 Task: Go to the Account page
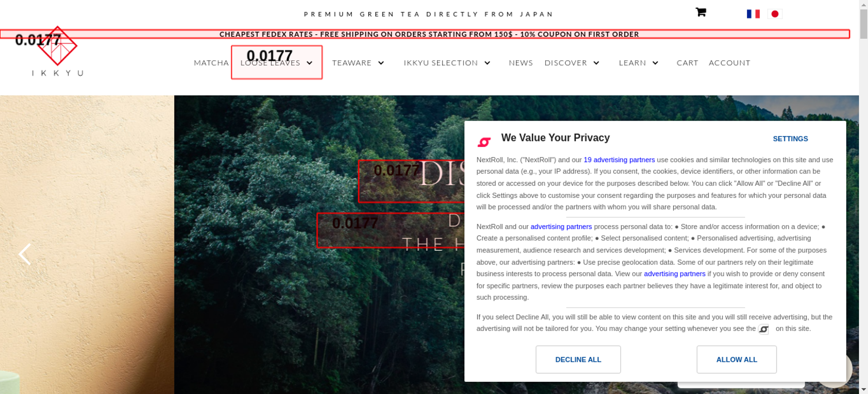click(730, 63)
